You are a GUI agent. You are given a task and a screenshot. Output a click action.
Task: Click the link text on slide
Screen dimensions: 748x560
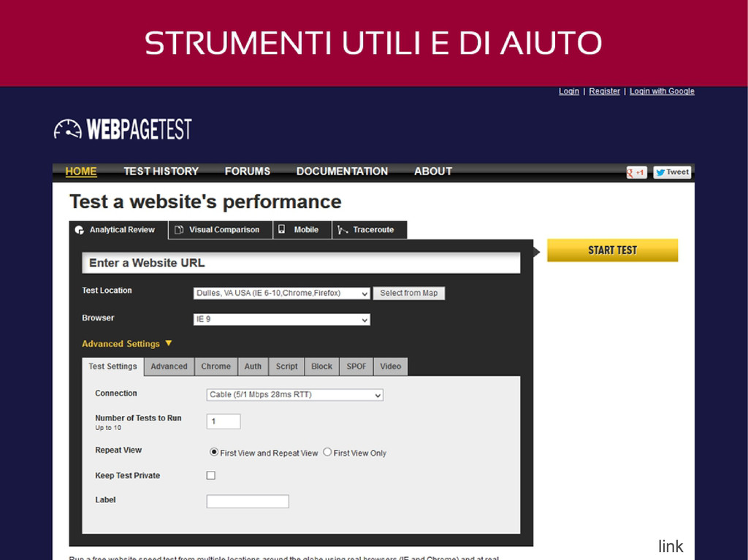click(x=671, y=546)
